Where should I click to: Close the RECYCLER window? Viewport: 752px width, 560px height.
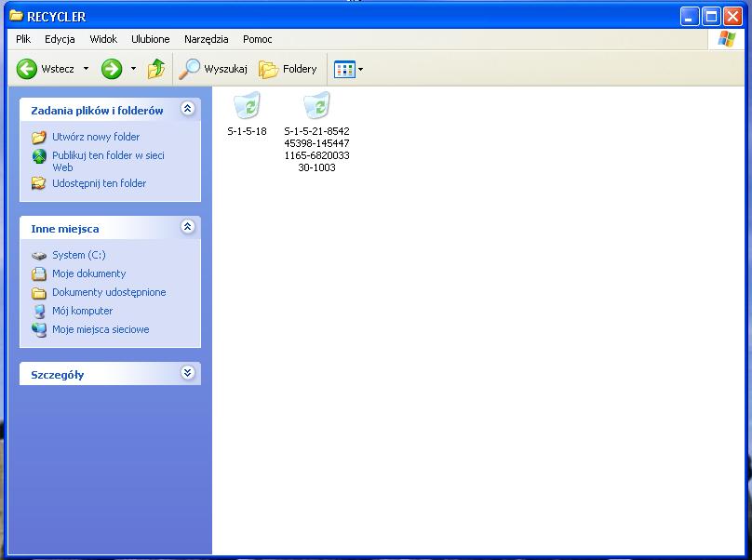(732, 17)
